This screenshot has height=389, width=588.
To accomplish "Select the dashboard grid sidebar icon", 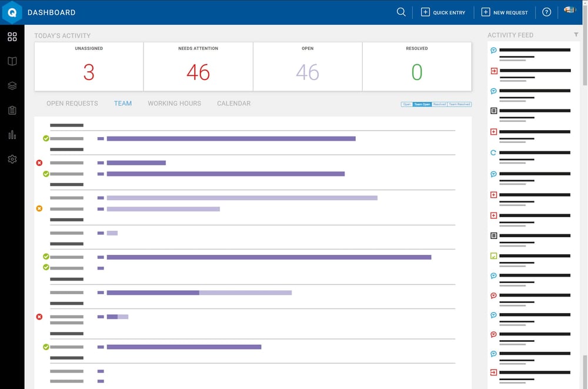I will point(12,36).
